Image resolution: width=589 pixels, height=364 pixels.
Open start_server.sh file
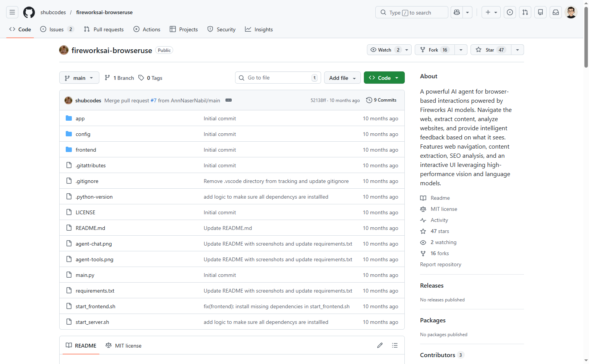[92, 322]
